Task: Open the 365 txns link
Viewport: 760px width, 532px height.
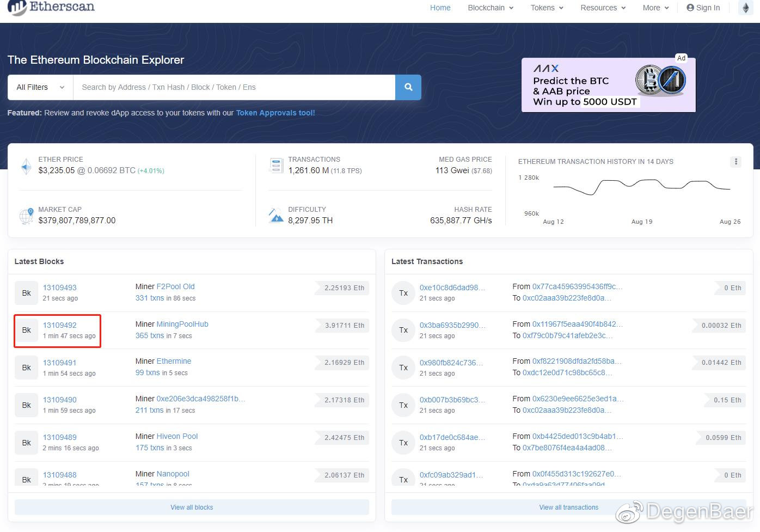Action: (x=150, y=335)
